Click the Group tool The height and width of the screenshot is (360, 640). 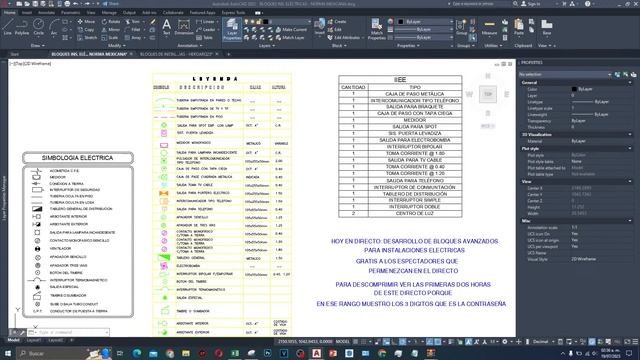click(x=461, y=27)
